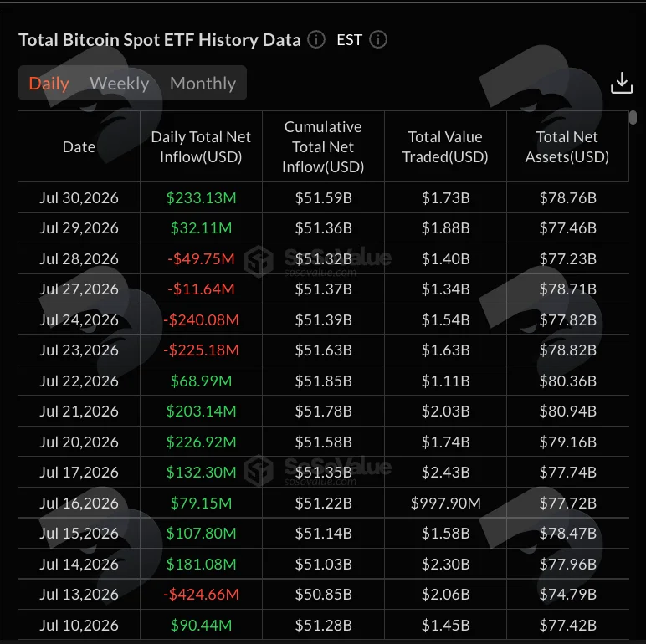Image resolution: width=646 pixels, height=644 pixels.
Task: Select the $997.90M traded value cell
Action: [x=445, y=503]
